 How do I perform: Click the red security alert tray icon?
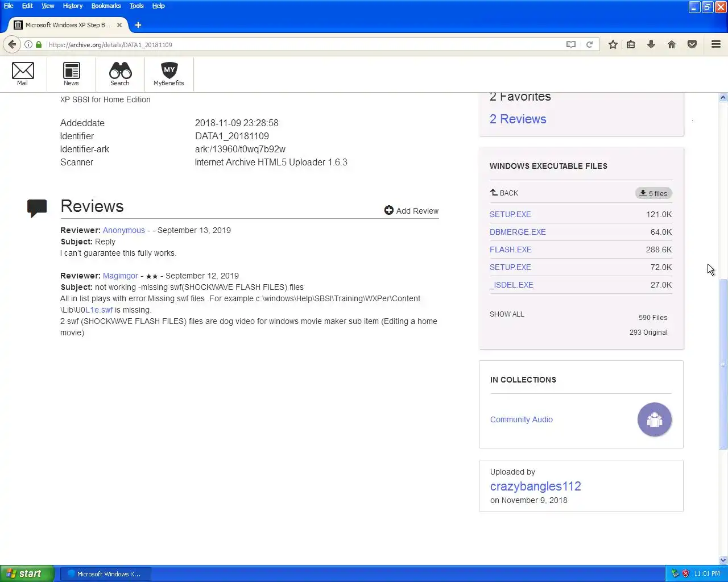(x=685, y=573)
